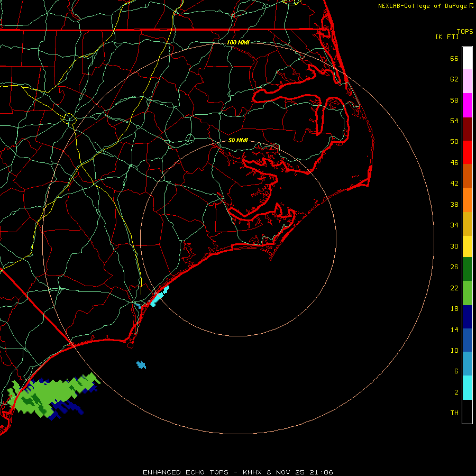Click the legend value 22
Viewport: 476px width, 476px height.
tap(454, 288)
